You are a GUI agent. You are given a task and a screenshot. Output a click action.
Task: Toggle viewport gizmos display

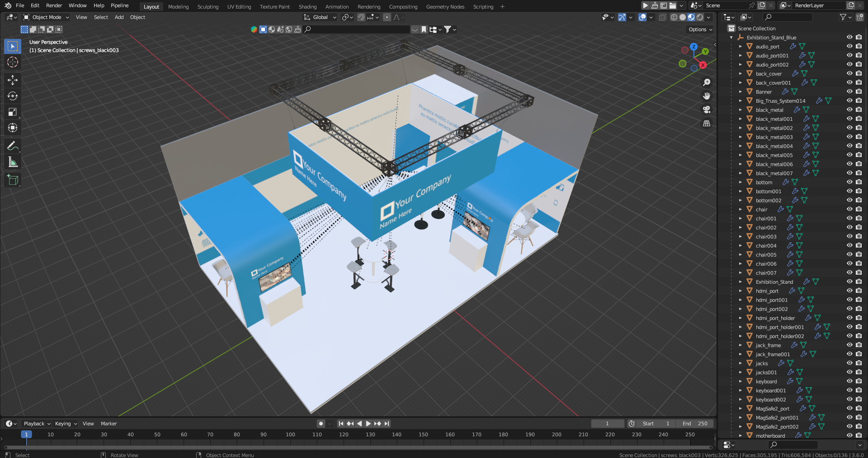point(623,17)
